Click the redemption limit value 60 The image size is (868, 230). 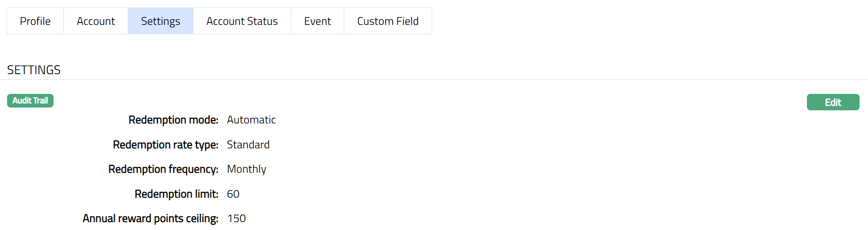pyautogui.click(x=233, y=194)
